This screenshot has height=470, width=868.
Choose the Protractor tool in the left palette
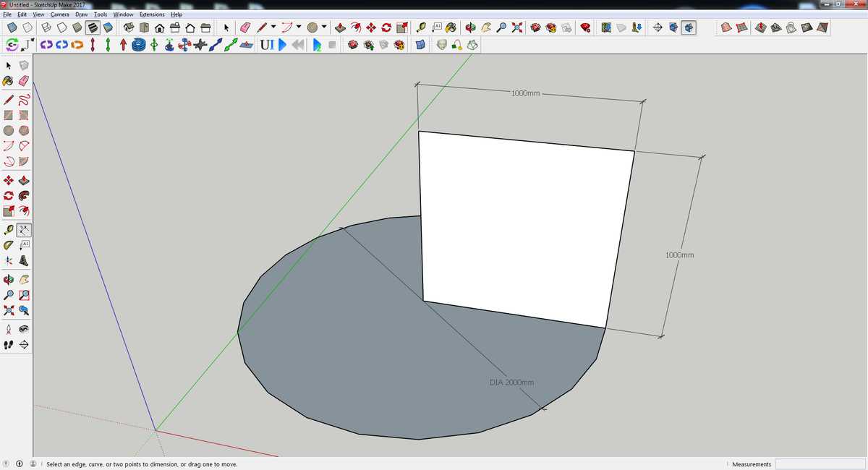[x=9, y=246]
